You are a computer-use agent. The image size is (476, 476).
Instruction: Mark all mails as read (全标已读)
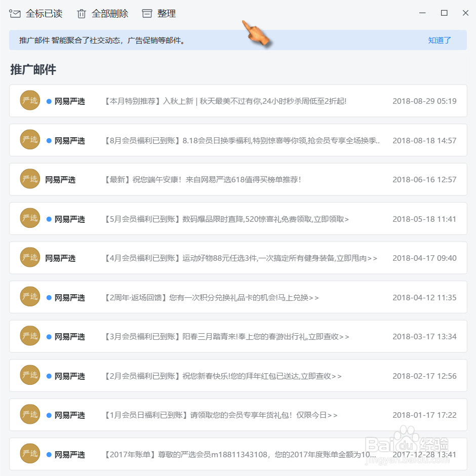click(44, 14)
